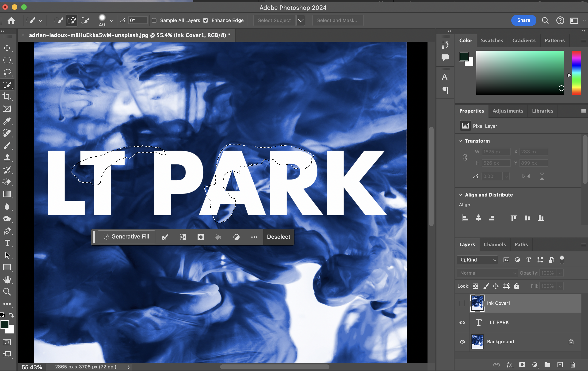Choose the Eyedropper tool
This screenshot has width=588, height=371.
coord(7,121)
